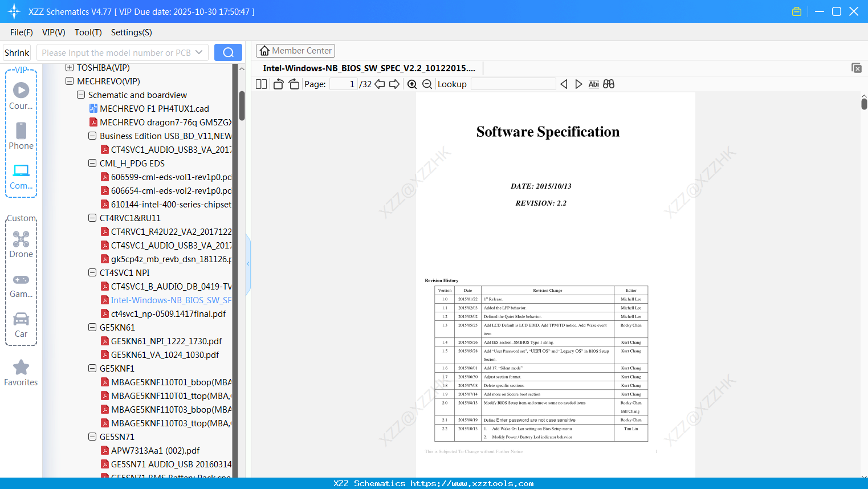
Task: Open the MECHREVO F1 PH4TUX1.cad file
Action: (x=154, y=109)
